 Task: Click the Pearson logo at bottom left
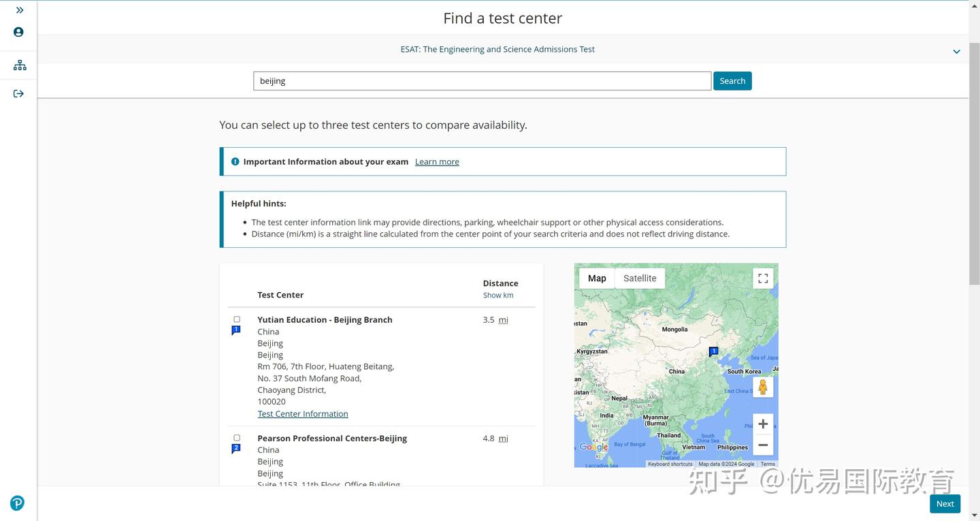click(x=18, y=503)
